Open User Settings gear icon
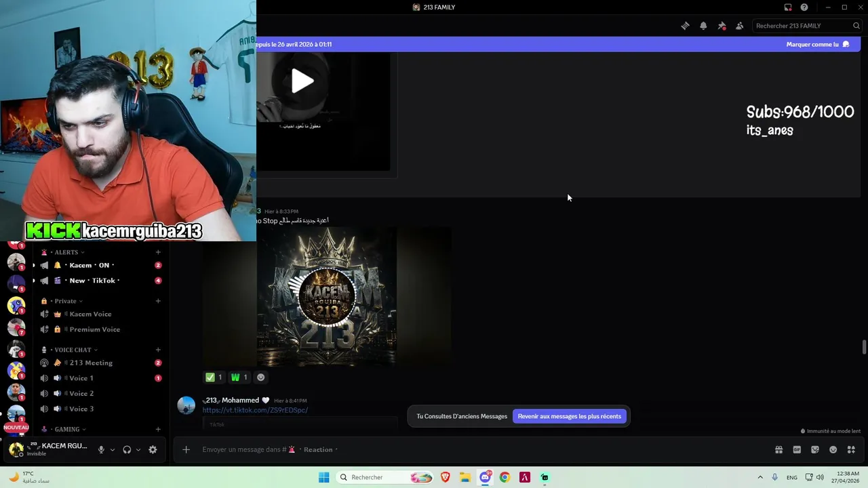This screenshot has height=488, width=868. (153, 449)
